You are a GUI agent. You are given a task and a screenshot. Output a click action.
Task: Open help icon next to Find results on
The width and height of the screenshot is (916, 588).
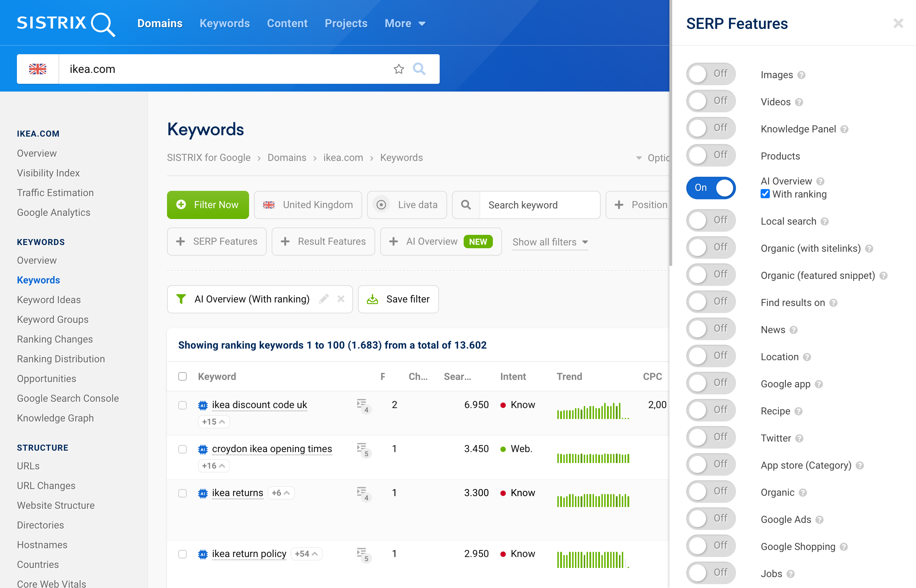(x=834, y=303)
